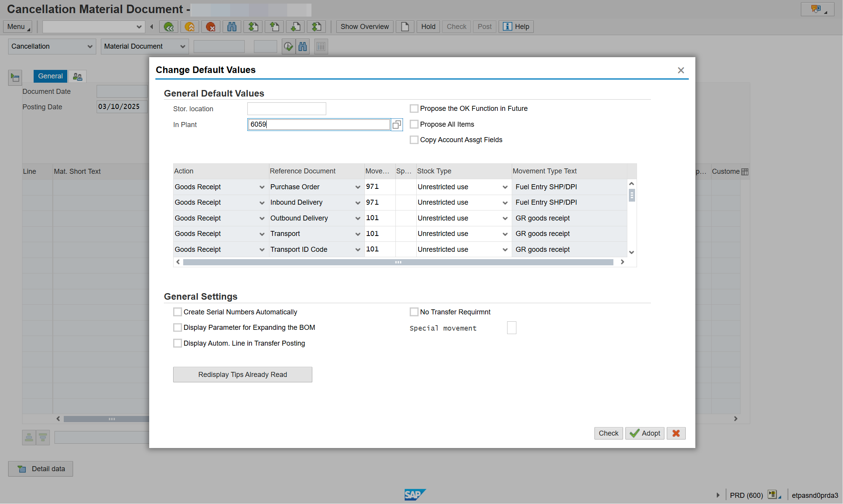Click the Hold button
Screen dimensions: 843x504
click(x=428, y=27)
